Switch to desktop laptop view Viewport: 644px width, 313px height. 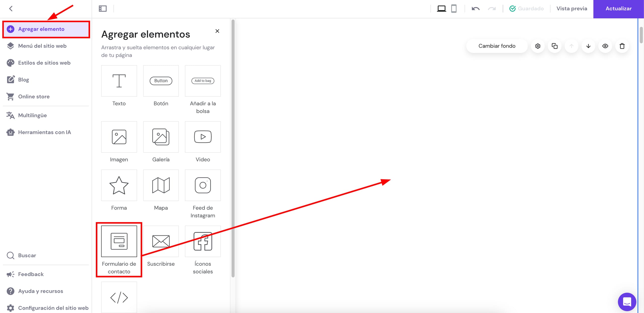tap(441, 9)
